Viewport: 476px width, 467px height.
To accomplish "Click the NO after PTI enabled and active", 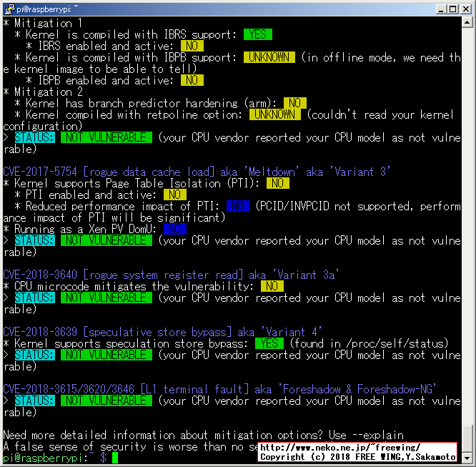I will pyautogui.click(x=175, y=195).
